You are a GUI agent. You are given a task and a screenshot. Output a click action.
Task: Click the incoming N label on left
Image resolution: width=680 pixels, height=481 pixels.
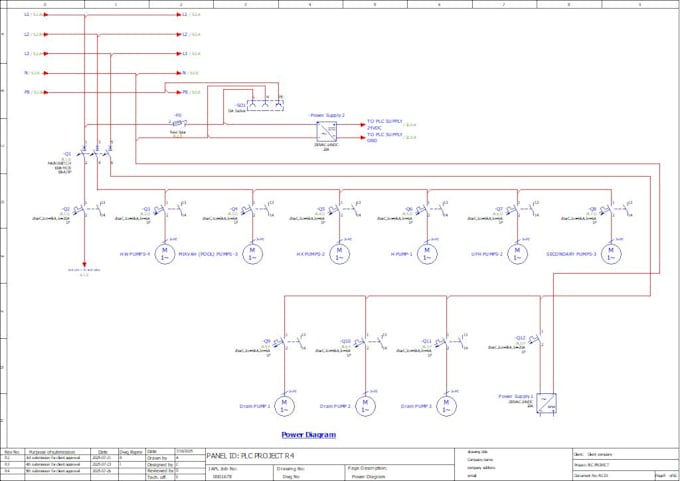pos(26,73)
